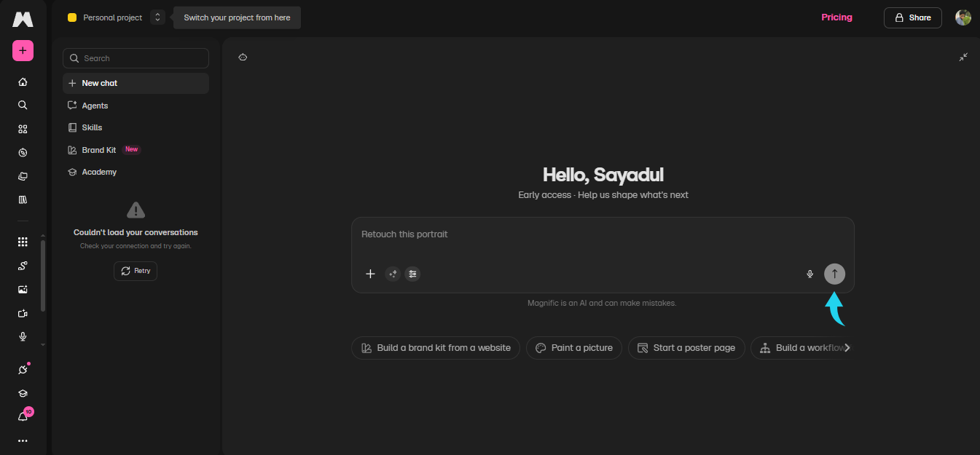Click the Search field in side panel
The width and height of the screenshot is (980, 455).
point(136,58)
